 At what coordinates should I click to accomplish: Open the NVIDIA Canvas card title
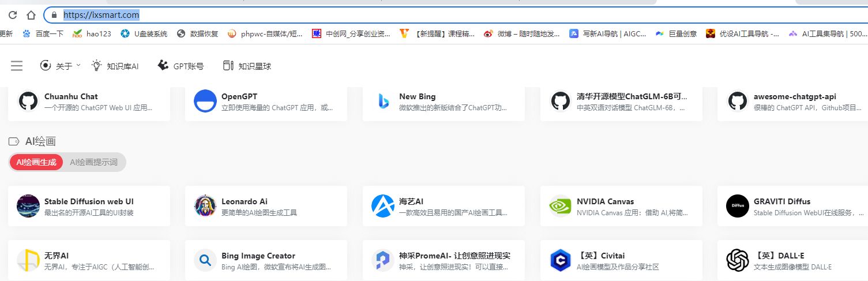(x=605, y=201)
